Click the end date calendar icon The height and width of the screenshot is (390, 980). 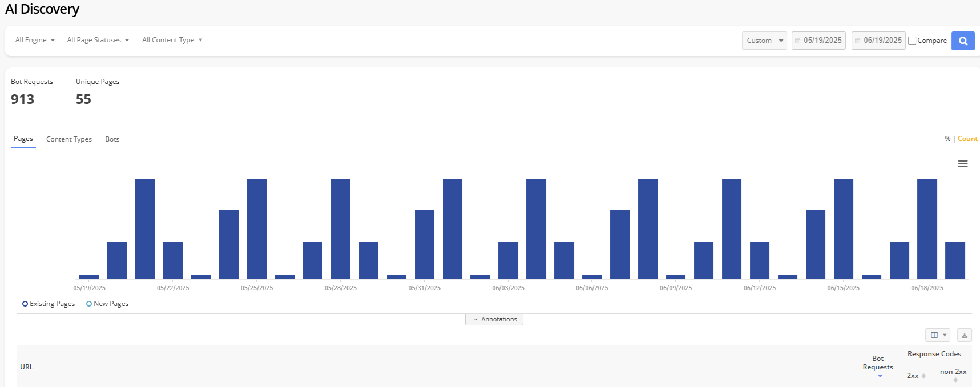click(857, 41)
